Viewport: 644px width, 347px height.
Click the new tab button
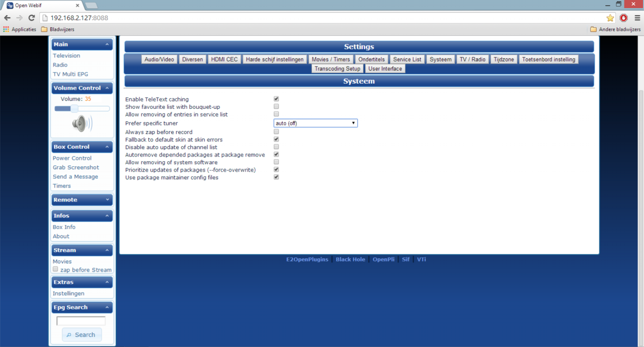point(92,6)
